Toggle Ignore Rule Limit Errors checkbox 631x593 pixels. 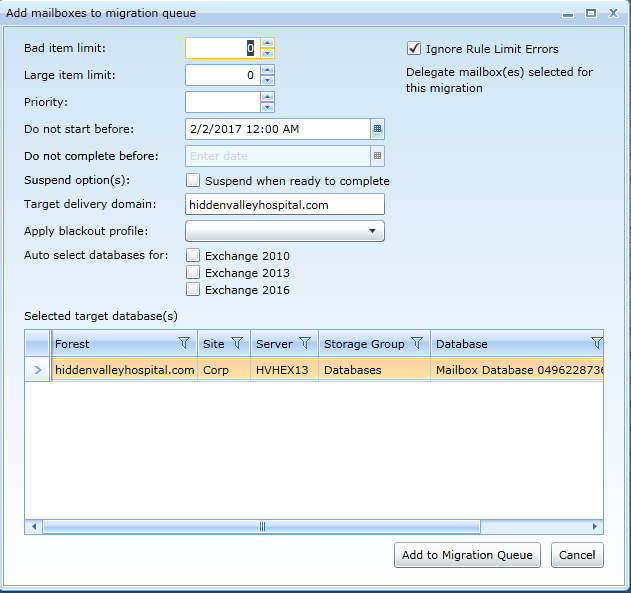click(414, 48)
